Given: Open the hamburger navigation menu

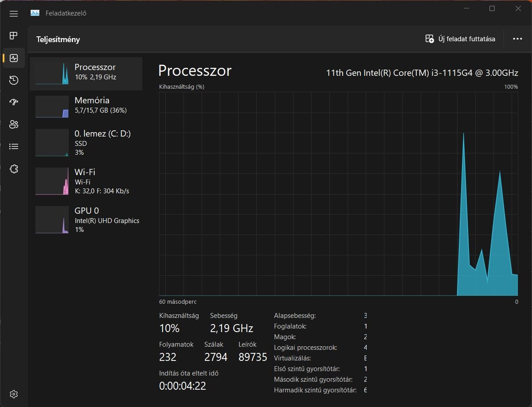Looking at the screenshot, I should (14, 13).
